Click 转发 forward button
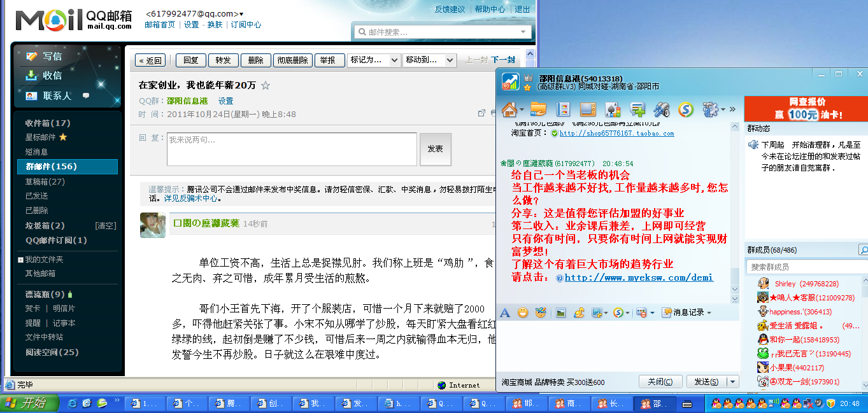868x413 pixels. [x=224, y=60]
